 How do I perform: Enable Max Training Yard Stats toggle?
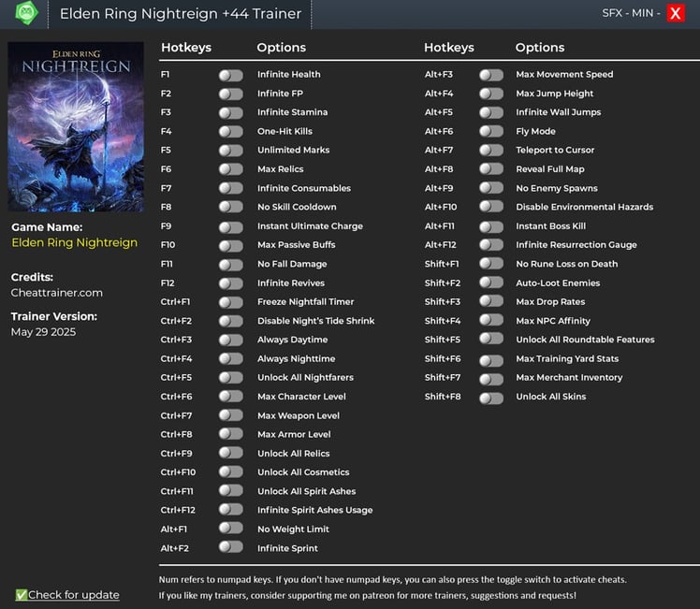tap(491, 360)
